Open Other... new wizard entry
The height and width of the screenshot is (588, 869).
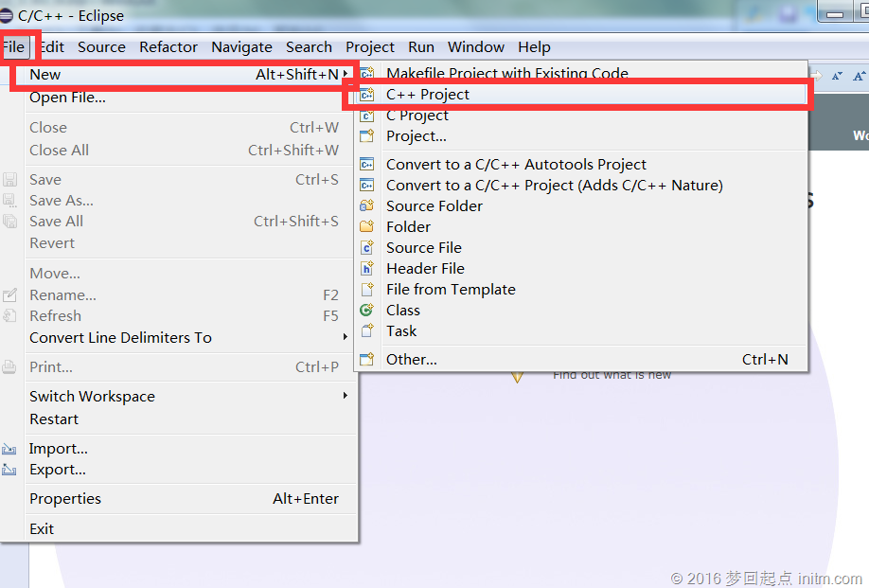pyautogui.click(x=580, y=360)
